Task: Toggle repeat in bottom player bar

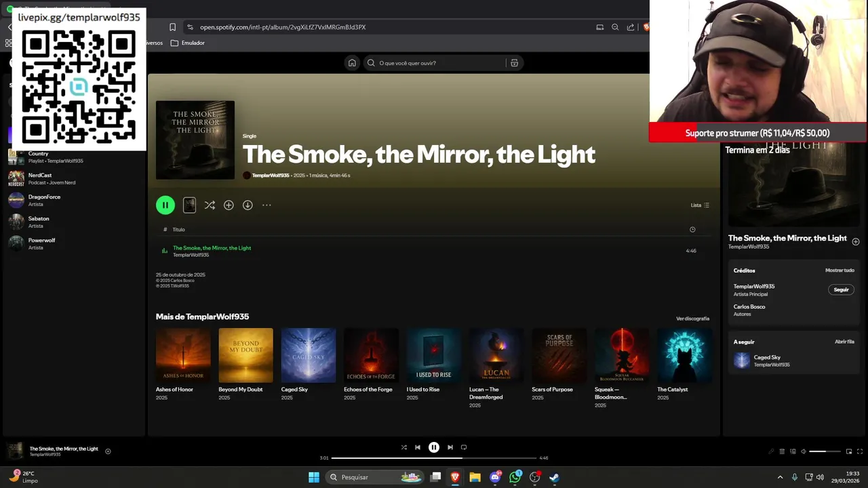Action: [x=464, y=447]
